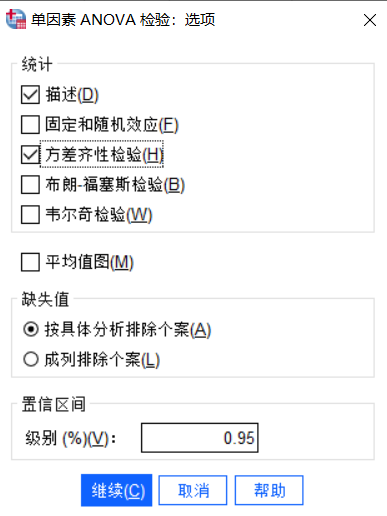Uncheck the 描述(D) checkbox
The width and height of the screenshot is (387, 516).
pyautogui.click(x=30, y=95)
